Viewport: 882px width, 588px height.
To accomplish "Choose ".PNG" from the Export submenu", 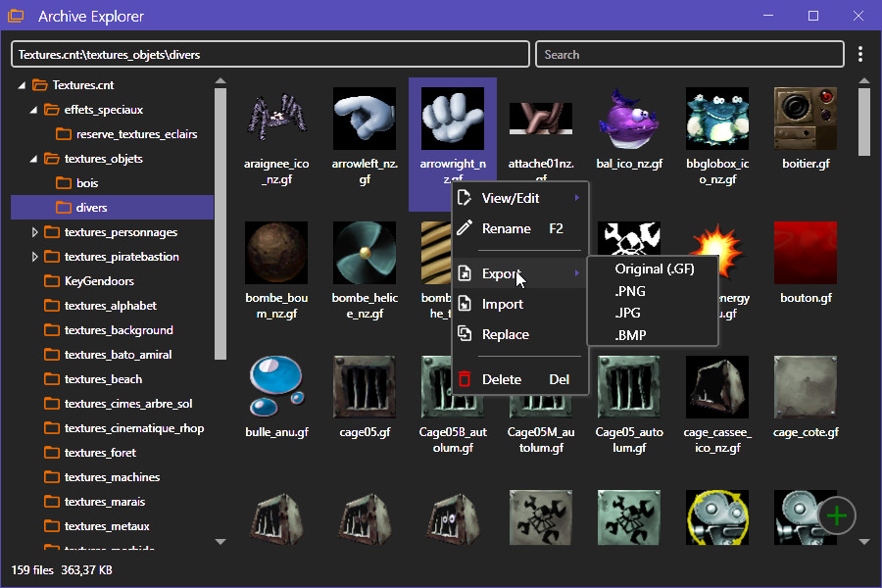I will click(632, 291).
